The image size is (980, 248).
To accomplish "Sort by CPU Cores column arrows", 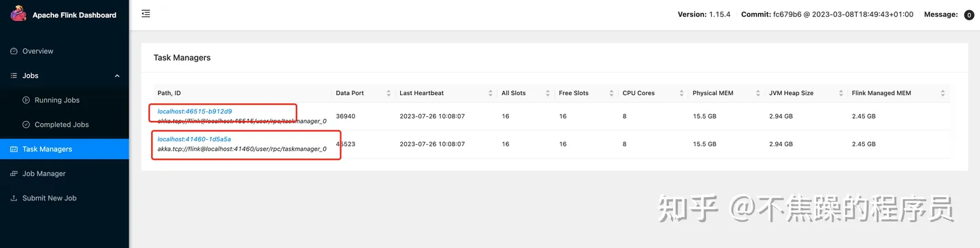I will click(x=679, y=93).
